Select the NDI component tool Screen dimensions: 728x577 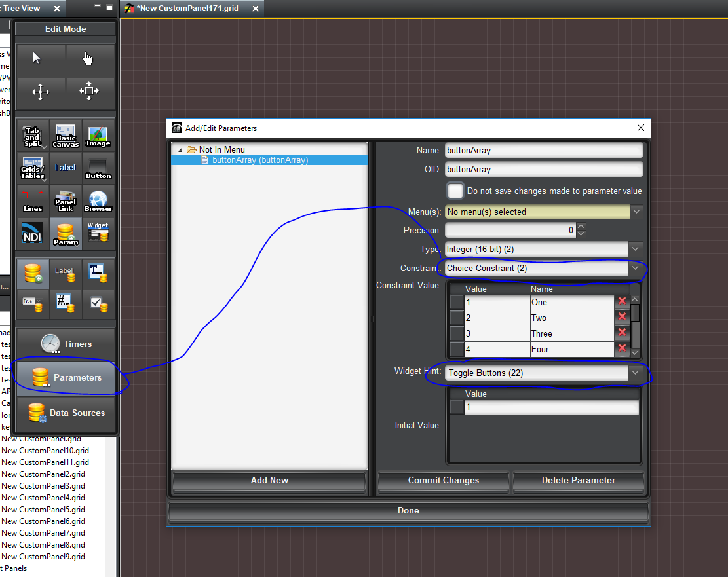tap(33, 233)
